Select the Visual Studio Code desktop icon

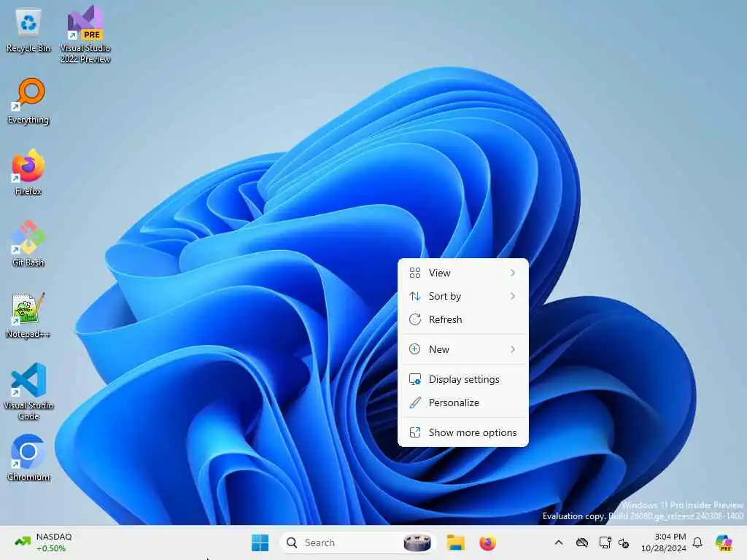pos(28,392)
